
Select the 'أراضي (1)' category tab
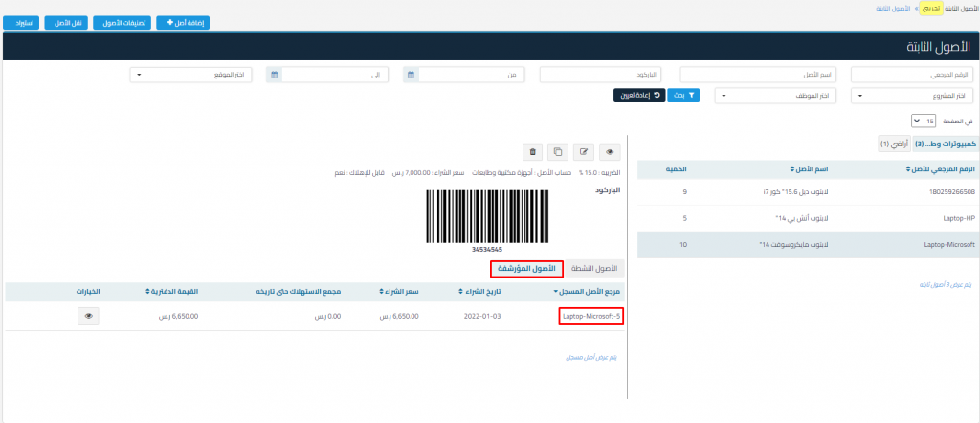click(893, 144)
